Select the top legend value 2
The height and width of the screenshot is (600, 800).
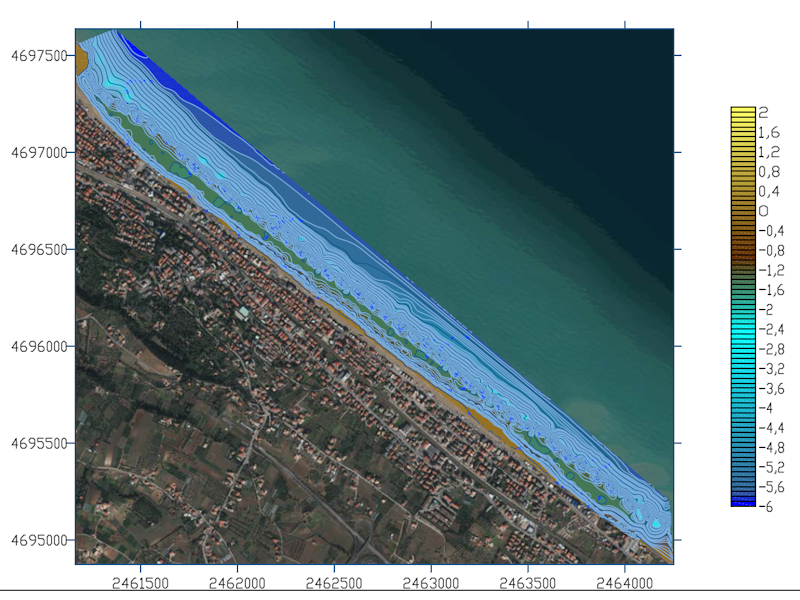click(763, 113)
